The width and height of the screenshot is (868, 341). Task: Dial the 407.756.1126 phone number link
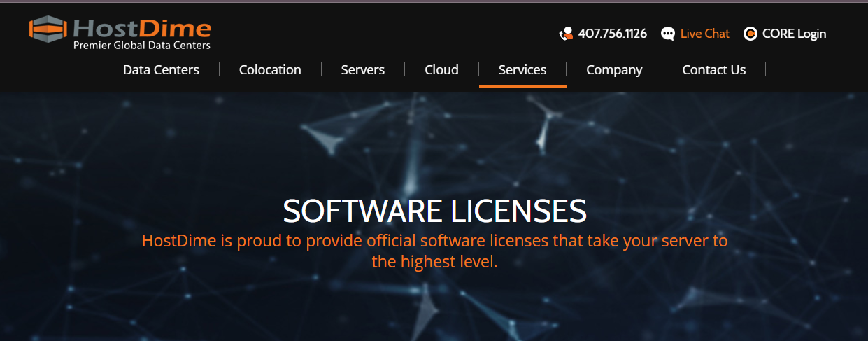point(612,34)
